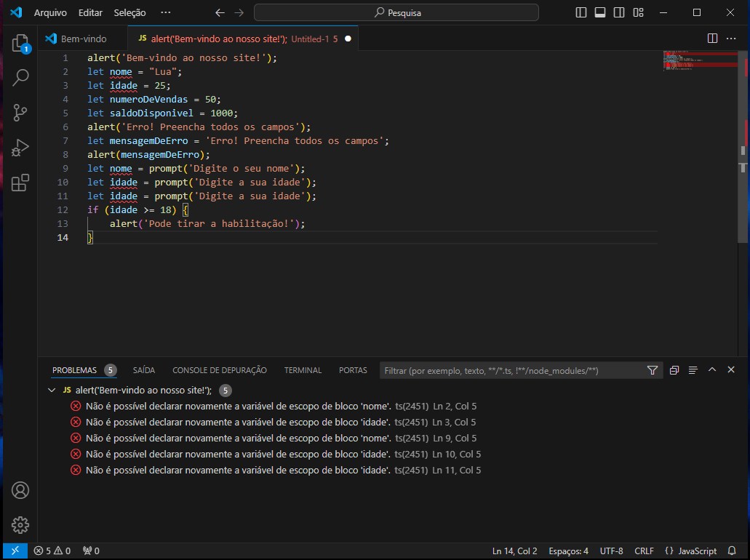This screenshot has width=750, height=560.
Task: Click UTF-8 encoding in status bar
Action: tap(611, 551)
